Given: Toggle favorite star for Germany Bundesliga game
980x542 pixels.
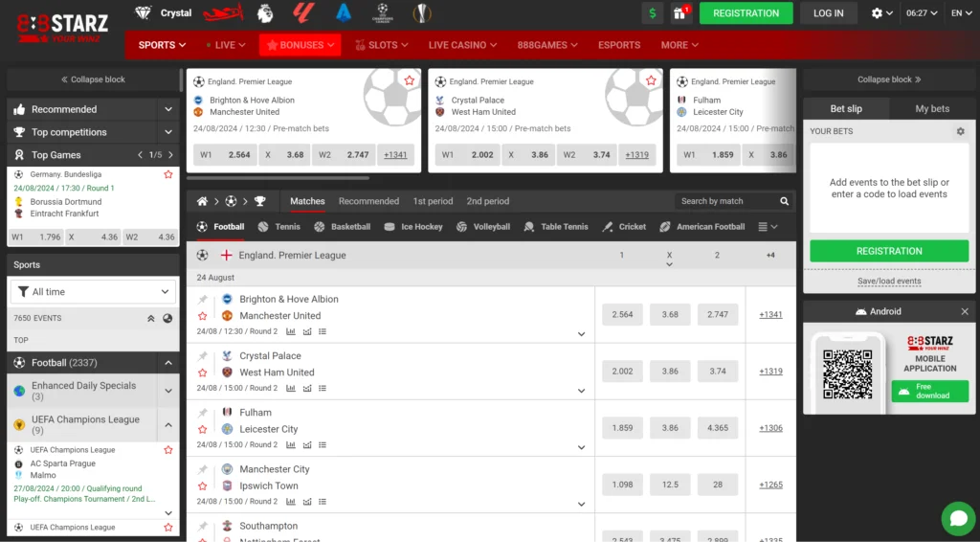Looking at the screenshot, I should point(168,174).
